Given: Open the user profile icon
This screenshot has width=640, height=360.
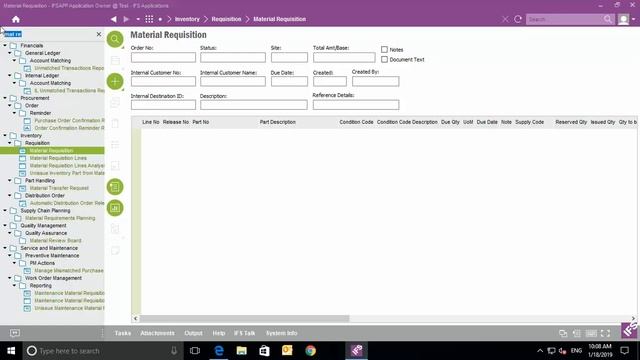Looking at the screenshot, I should [x=623, y=19].
